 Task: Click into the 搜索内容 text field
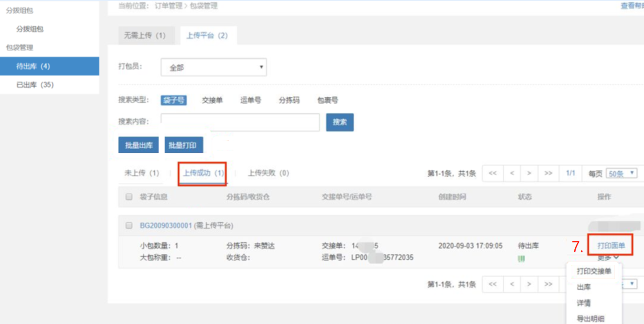click(x=240, y=122)
